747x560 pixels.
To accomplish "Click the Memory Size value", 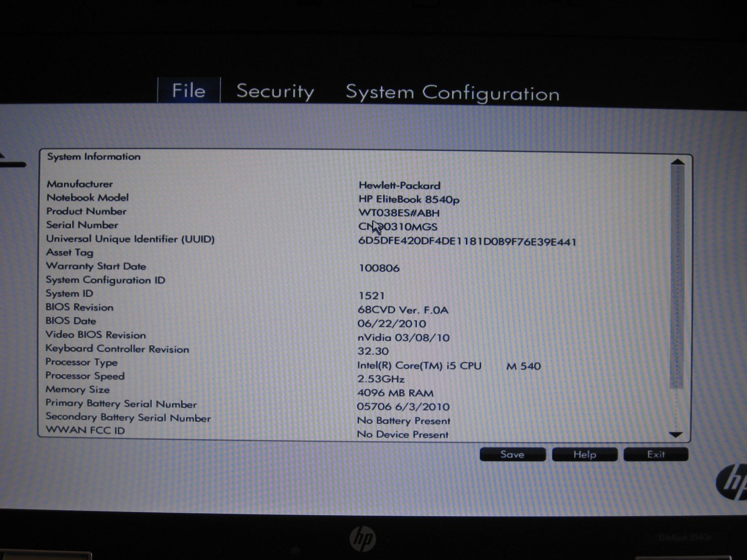I will point(395,393).
